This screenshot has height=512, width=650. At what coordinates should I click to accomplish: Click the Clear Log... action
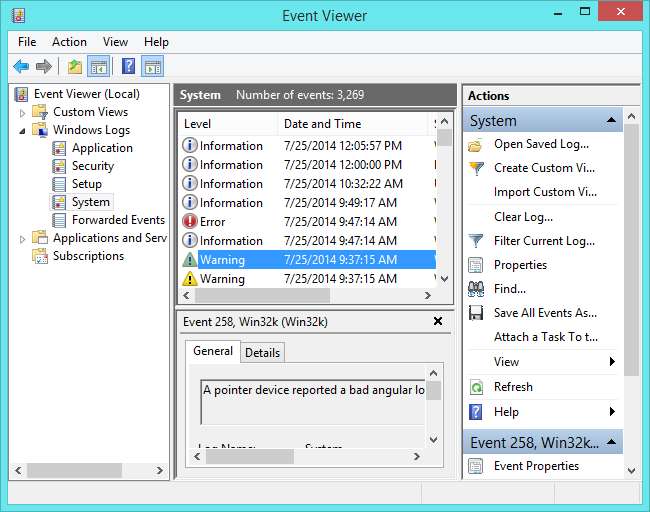pos(523,217)
